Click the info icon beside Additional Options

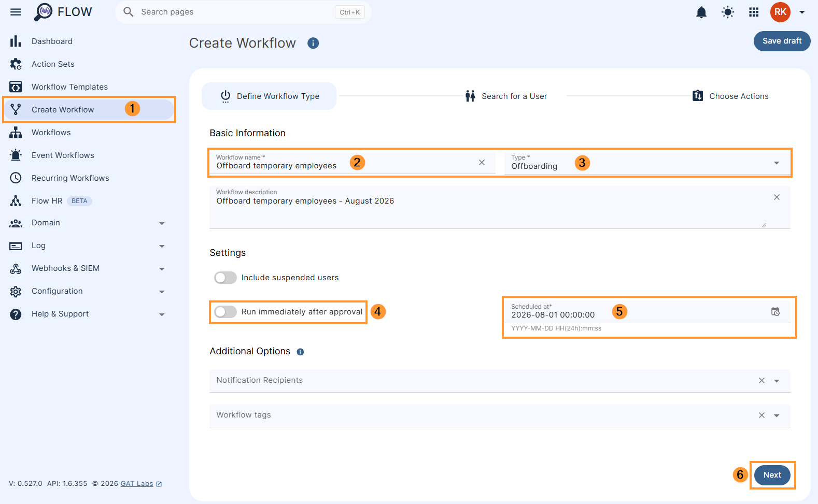300,352
